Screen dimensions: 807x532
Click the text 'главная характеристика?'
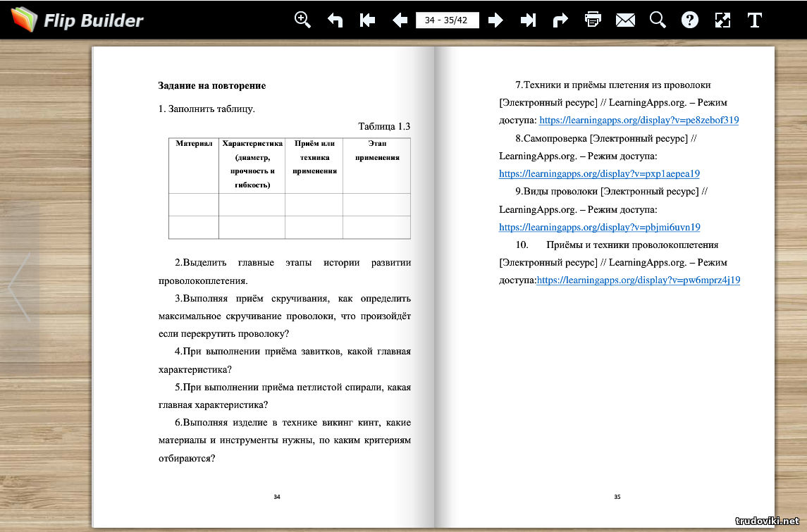click(x=213, y=405)
